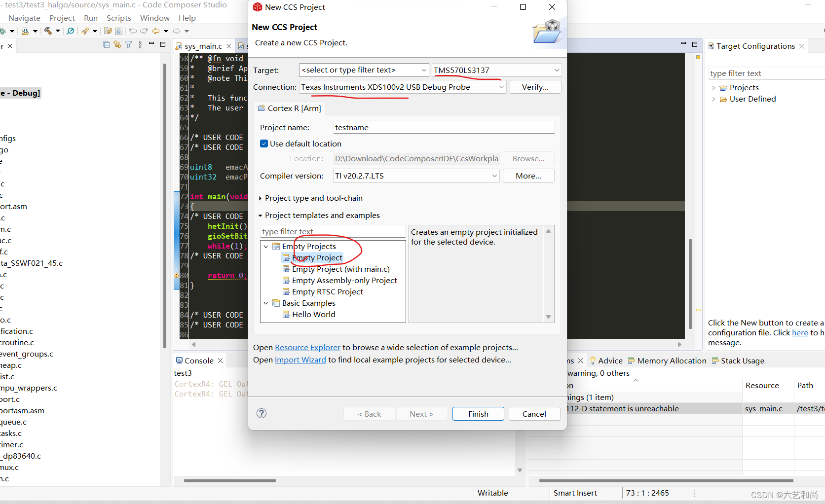The width and height of the screenshot is (825, 504).
Task: Switch to the Memory Allocation tab
Action: tap(667, 360)
